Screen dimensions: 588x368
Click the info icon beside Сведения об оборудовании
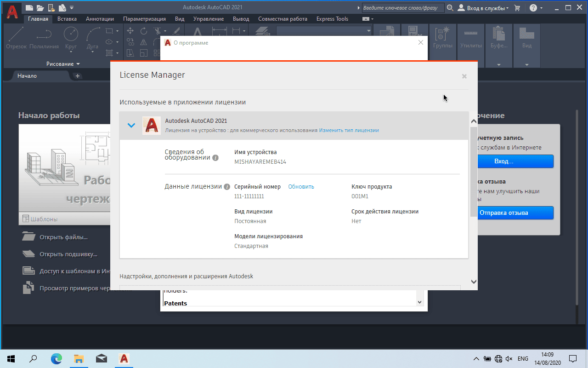pos(215,158)
